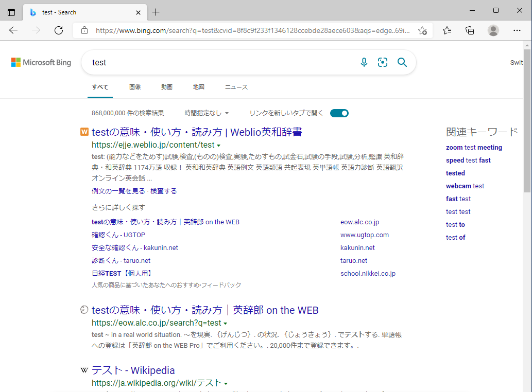Open visual search with the camera icon
The image size is (532, 392).
383,62
